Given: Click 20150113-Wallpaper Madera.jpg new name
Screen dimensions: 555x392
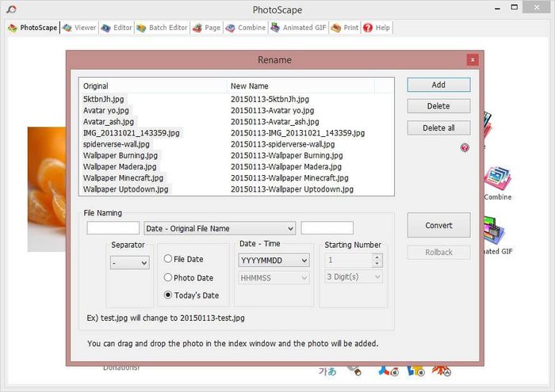Looking at the screenshot, I should click(286, 167).
